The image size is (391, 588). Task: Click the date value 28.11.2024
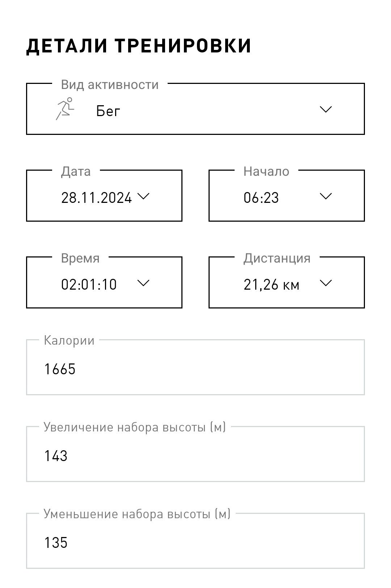click(96, 198)
